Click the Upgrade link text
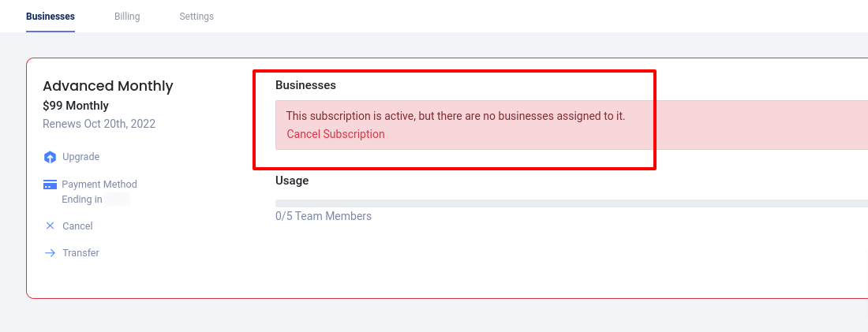Image resolution: width=868 pixels, height=332 pixels. coord(80,157)
